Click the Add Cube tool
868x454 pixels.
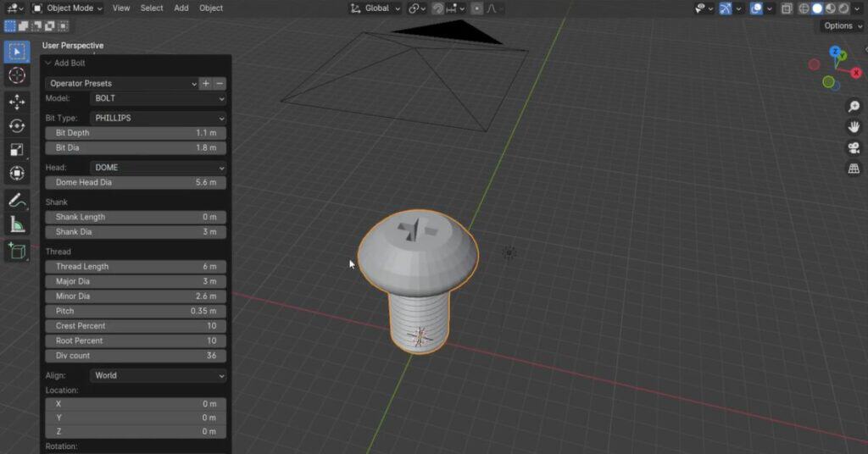(17, 251)
